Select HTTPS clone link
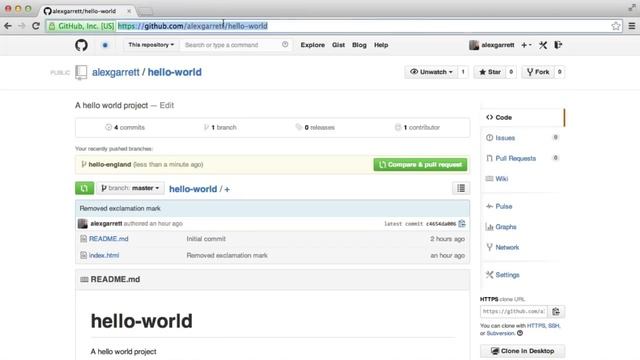 pos(536,326)
